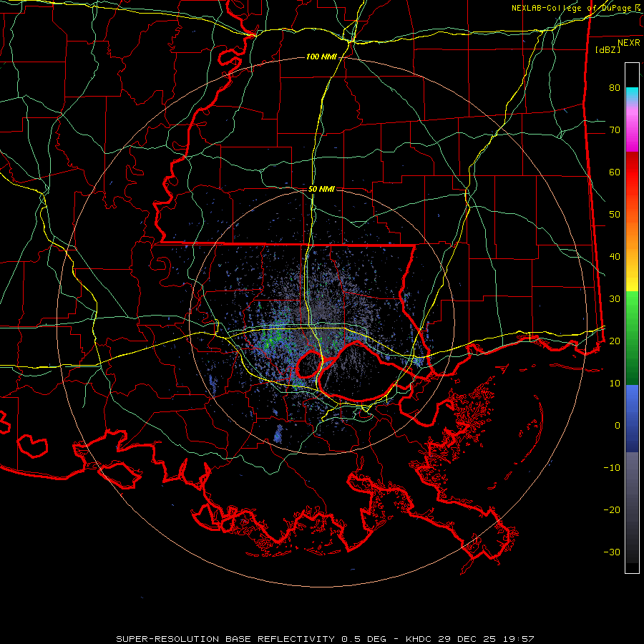Click the 60 dBZ legend value
This screenshot has width=644, height=644.
[x=615, y=172]
